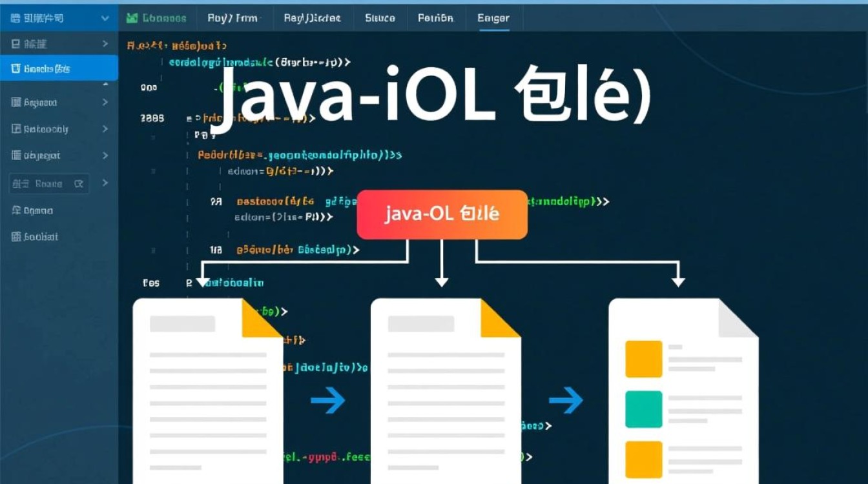Switch to the Eaiger tab on the top bar

click(493, 18)
